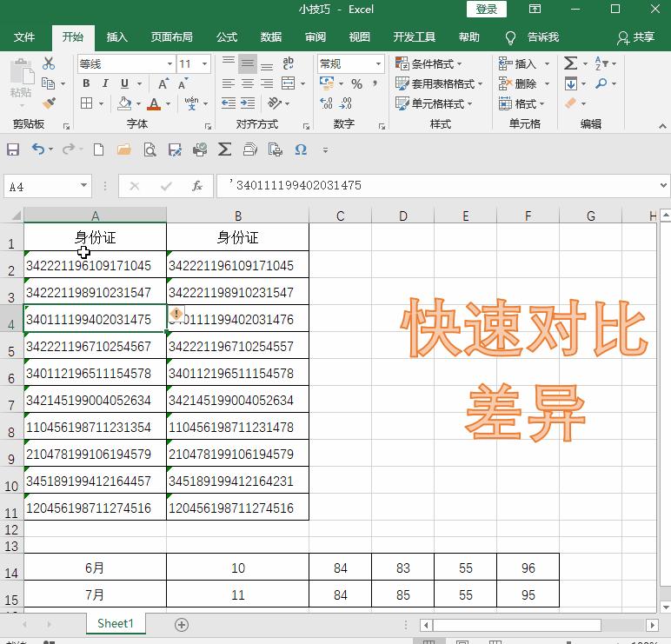Apply the red font color A
The width and height of the screenshot is (671, 644).
(x=154, y=103)
